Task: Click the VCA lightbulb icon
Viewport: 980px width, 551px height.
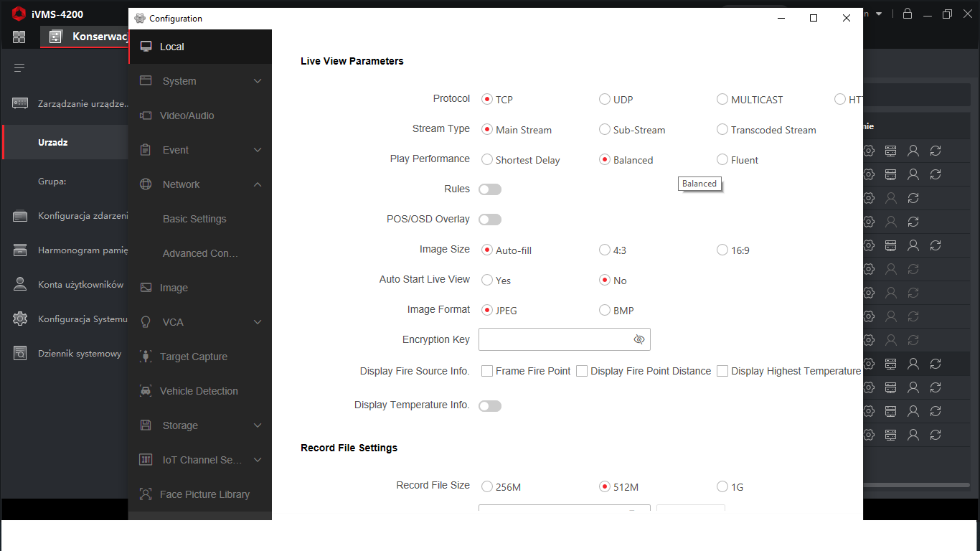Action: pyautogui.click(x=146, y=322)
